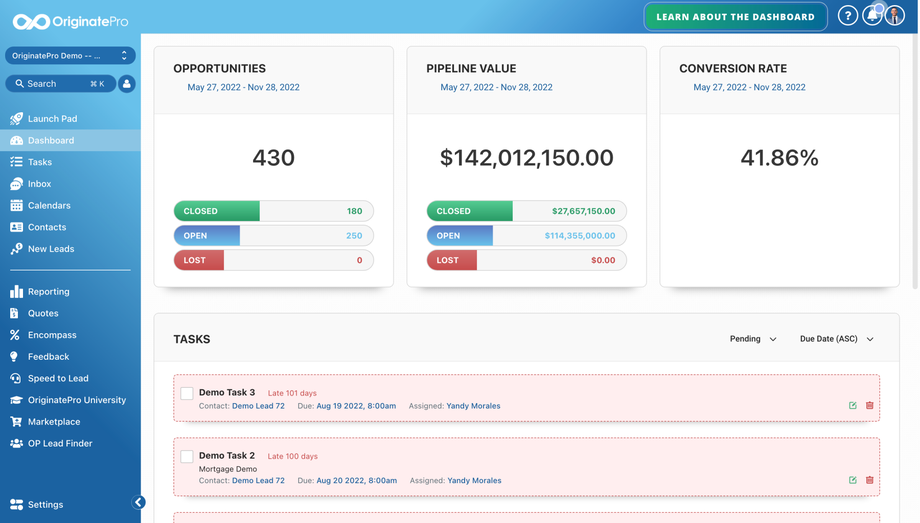Click the OriginatePro University graduation cap icon
This screenshot has width=920, height=523.
point(16,400)
